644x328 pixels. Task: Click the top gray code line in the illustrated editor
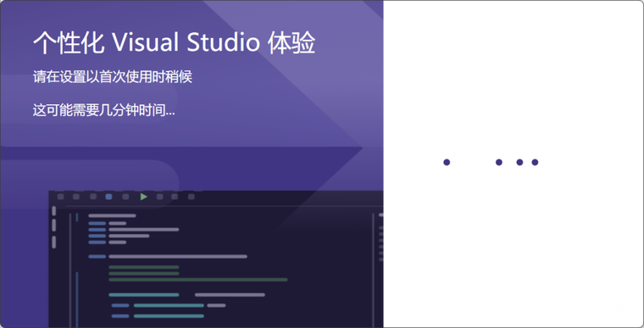112,215
